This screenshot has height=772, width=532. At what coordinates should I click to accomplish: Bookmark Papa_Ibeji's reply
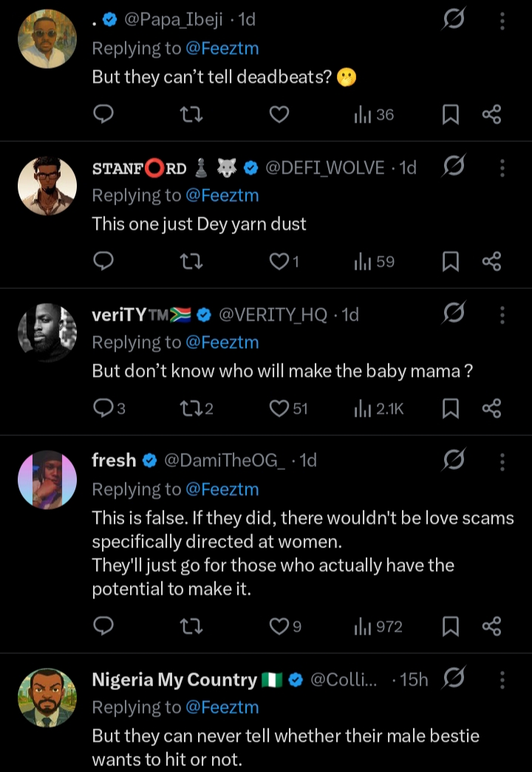[x=450, y=115]
